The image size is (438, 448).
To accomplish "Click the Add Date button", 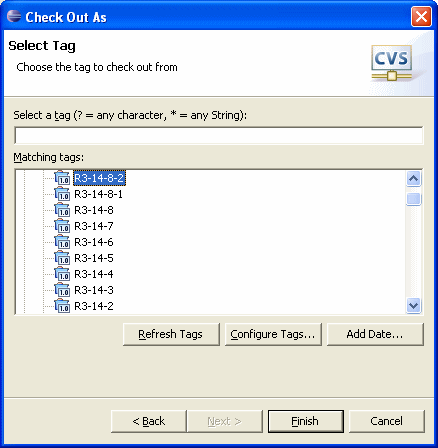I will [x=375, y=334].
